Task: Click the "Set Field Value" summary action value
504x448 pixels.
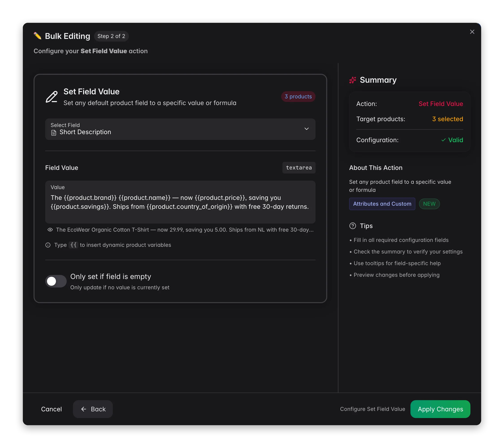Action: [441, 104]
